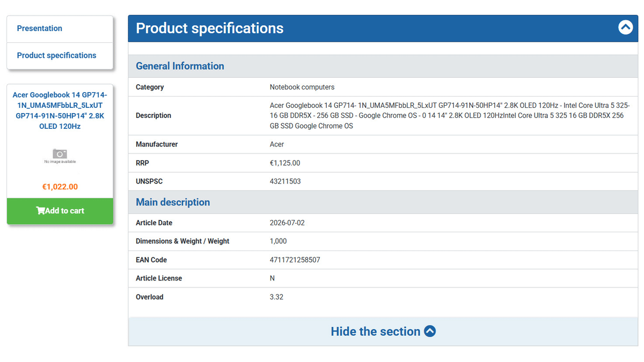Click the Dimensions & Weight / Weight label
The image size is (644, 362).
[182, 241]
